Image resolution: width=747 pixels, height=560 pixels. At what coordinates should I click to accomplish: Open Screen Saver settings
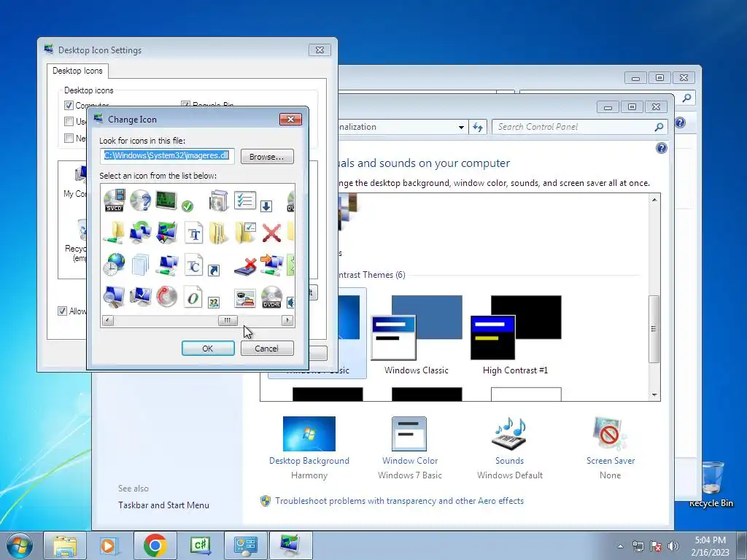click(x=611, y=448)
